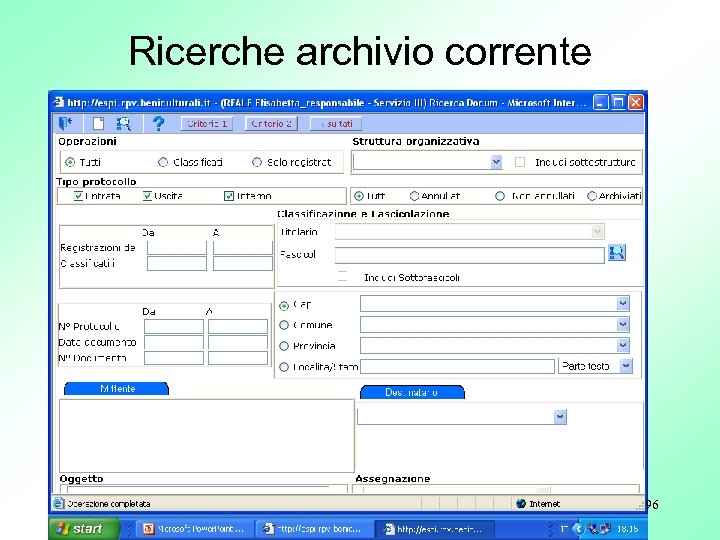Image resolution: width=720 pixels, height=540 pixels.
Task: Select Non annullati radio button
Action: 500,196
